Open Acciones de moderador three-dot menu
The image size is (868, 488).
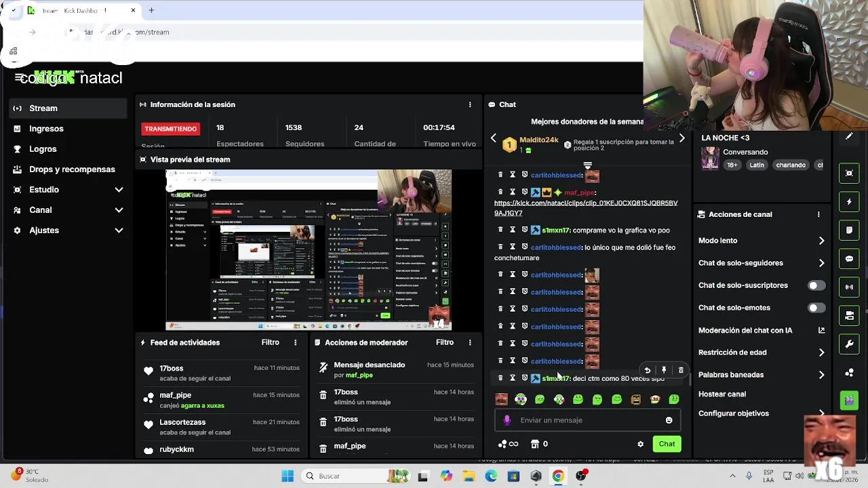pos(469,342)
